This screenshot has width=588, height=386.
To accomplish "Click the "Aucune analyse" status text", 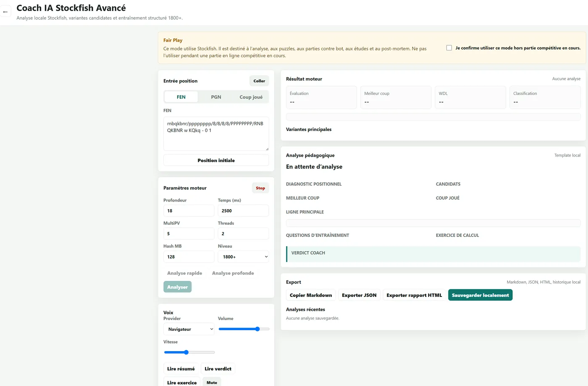I will (x=566, y=79).
